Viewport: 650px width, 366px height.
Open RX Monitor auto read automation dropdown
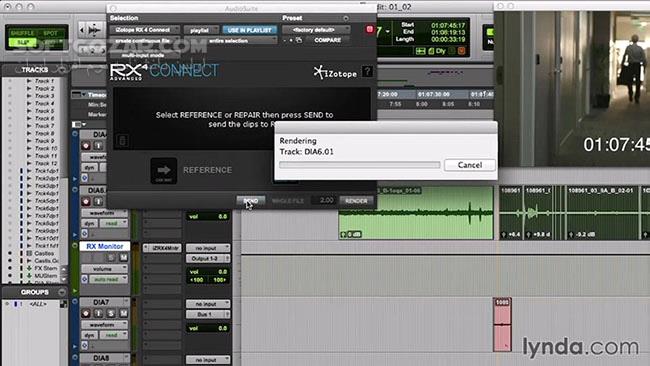109,279
